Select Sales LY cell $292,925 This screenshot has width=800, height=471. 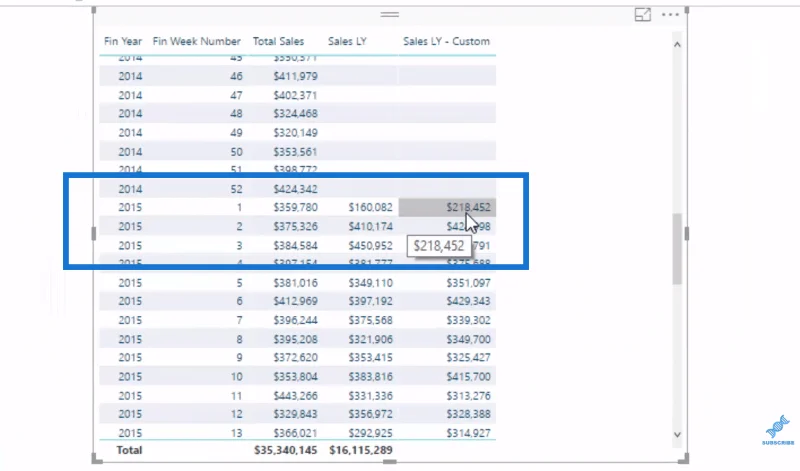[x=370, y=433]
